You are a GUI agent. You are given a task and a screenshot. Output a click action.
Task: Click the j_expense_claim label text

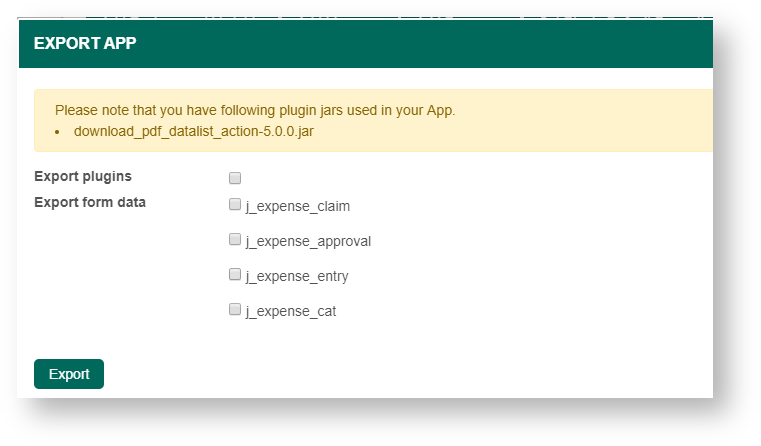[297, 206]
